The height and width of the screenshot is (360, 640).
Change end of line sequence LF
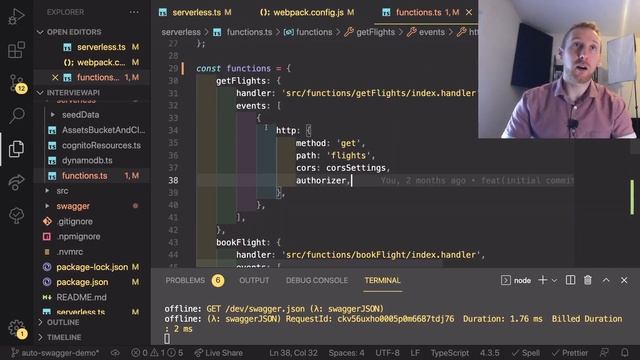415,353
